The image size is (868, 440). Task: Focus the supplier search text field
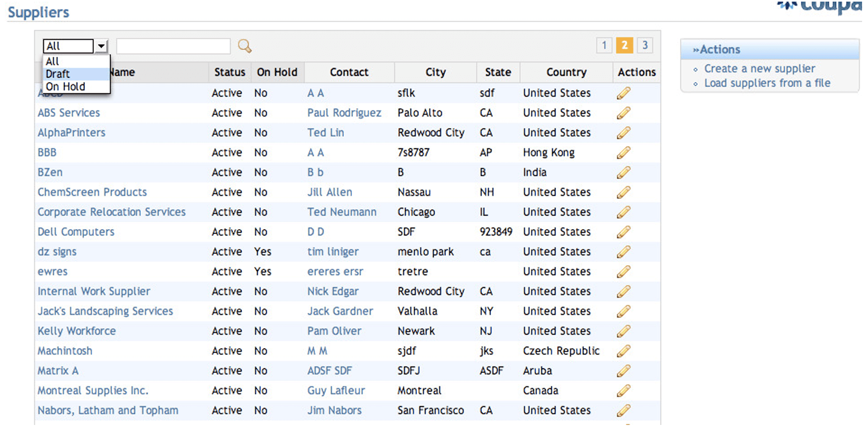[173, 46]
